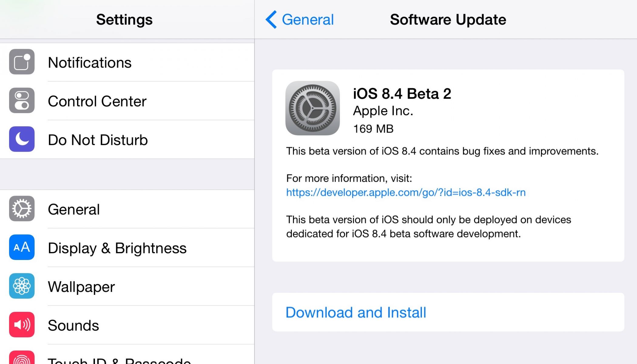The height and width of the screenshot is (364, 637).
Task: Tap the Notifications icon
Action: coord(22,62)
